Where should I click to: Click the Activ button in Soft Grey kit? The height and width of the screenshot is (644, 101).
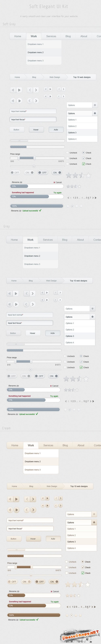(x=56, y=130)
